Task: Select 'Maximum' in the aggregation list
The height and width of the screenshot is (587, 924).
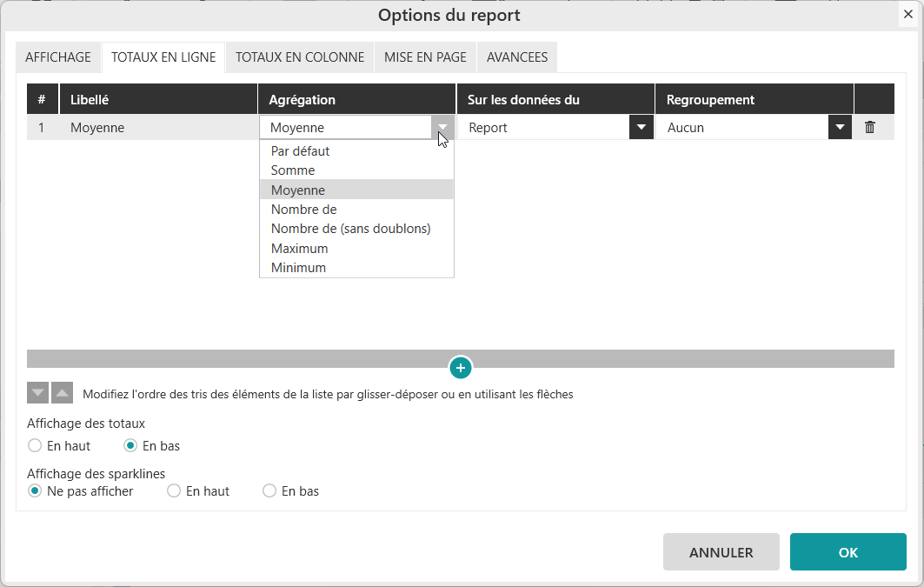Action: click(299, 249)
